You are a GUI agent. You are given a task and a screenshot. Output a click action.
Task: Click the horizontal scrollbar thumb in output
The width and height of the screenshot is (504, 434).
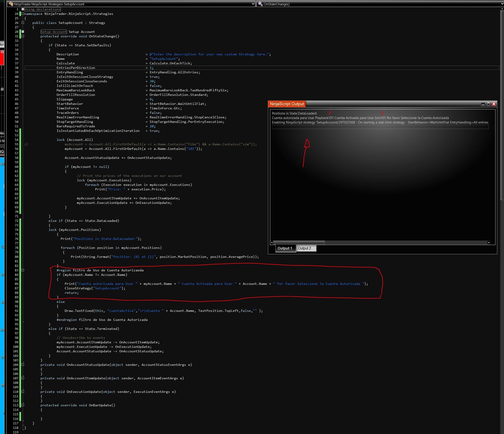click(299, 243)
